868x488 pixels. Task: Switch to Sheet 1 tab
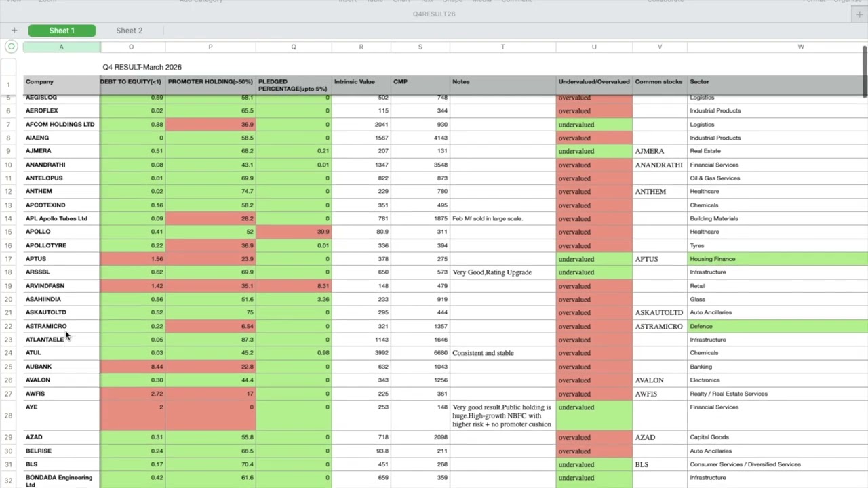(62, 30)
